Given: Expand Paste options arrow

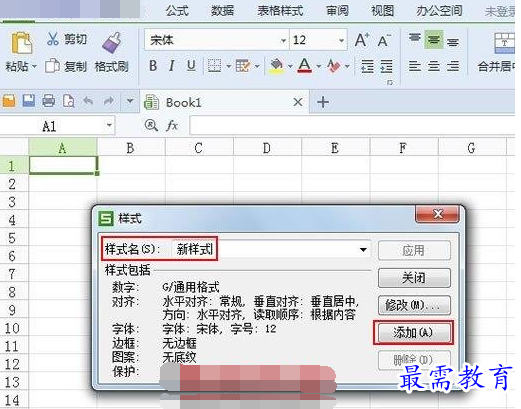Looking at the screenshot, I should click(34, 66).
